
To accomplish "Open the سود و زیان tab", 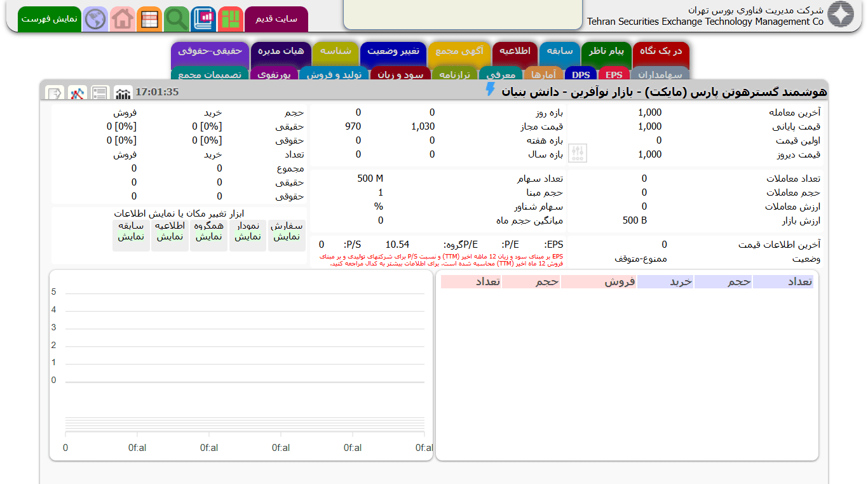I will coord(400,74).
